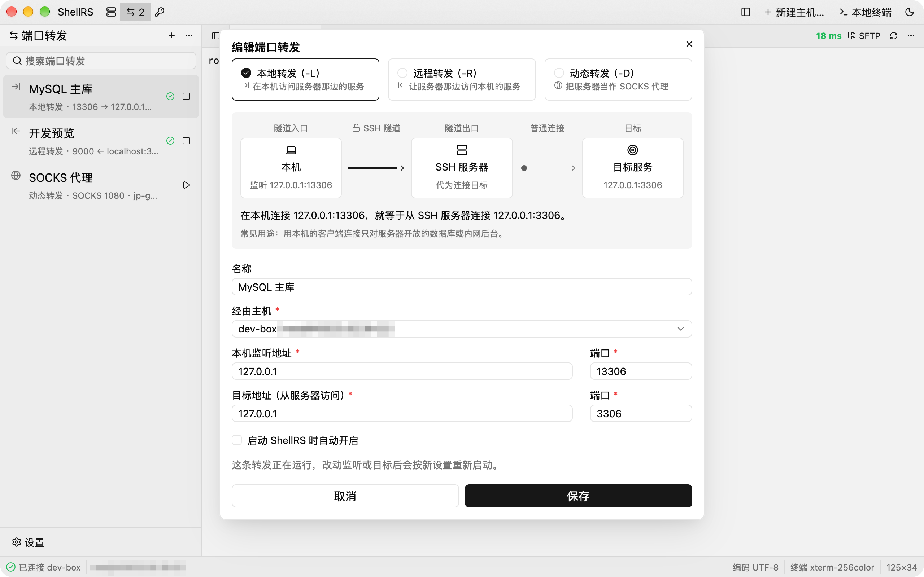Expand the 经由主机 host dropdown
Screen dimensions: 924x577
(462, 329)
